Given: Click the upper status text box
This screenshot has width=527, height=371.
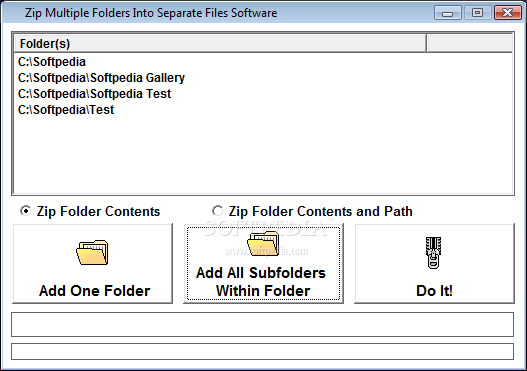Looking at the screenshot, I should (262, 324).
